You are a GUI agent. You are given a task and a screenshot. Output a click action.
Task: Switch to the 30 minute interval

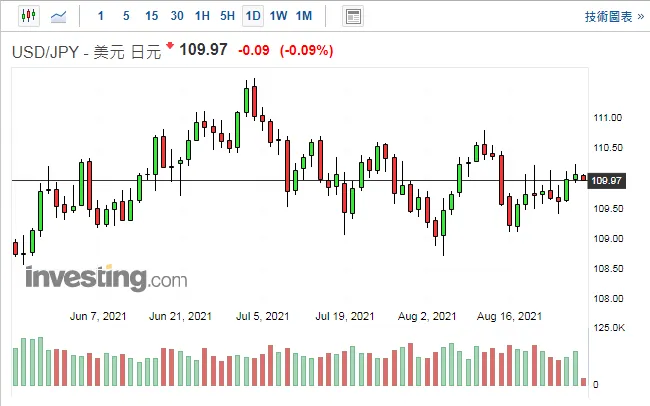[177, 16]
